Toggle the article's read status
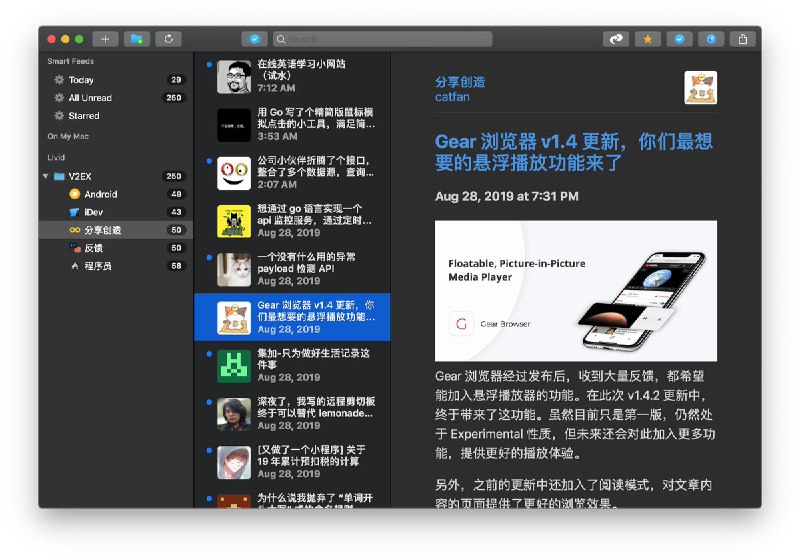Image resolution: width=800 pixels, height=559 pixels. pyautogui.click(x=679, y=39)
